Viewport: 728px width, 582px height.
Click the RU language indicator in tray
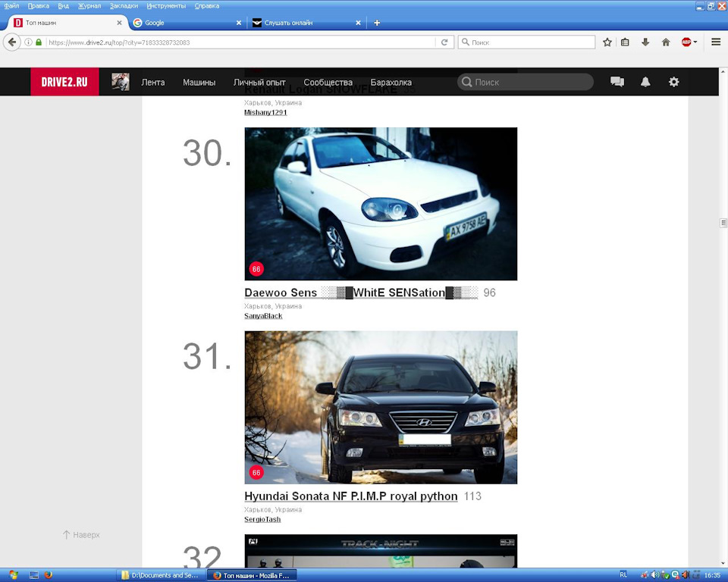coord(623,575)
